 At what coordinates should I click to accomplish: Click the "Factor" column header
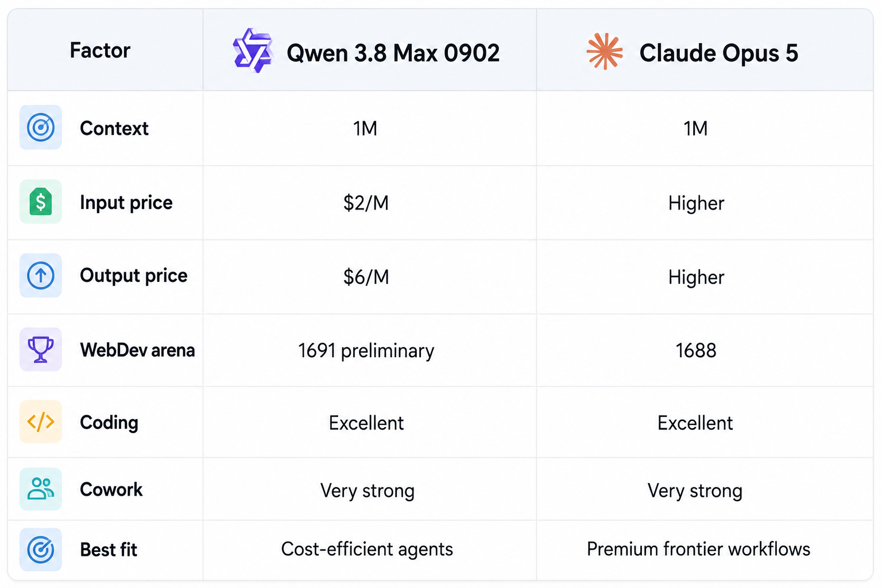100,51
